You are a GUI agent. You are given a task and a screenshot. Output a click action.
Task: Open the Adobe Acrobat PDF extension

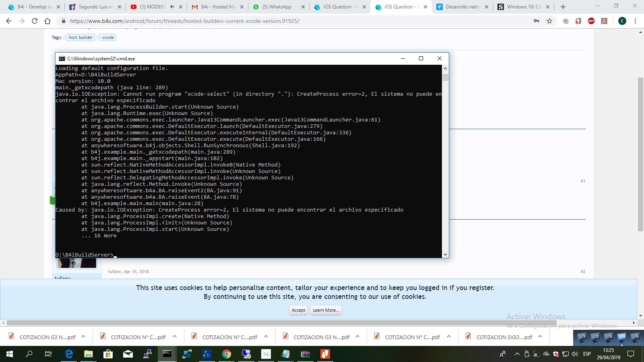604,21
